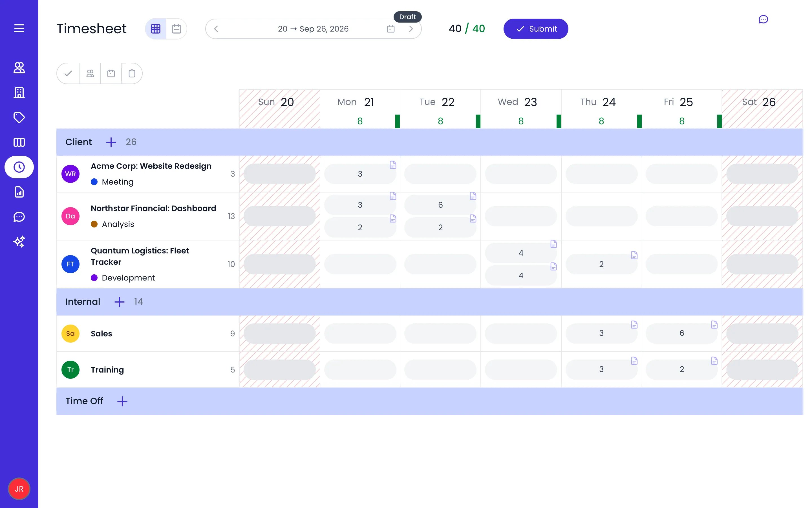The width and height of the screenshot is (812, 508).
Task: Open date picker calendar icon in range field
Action: tap(390, 29)
